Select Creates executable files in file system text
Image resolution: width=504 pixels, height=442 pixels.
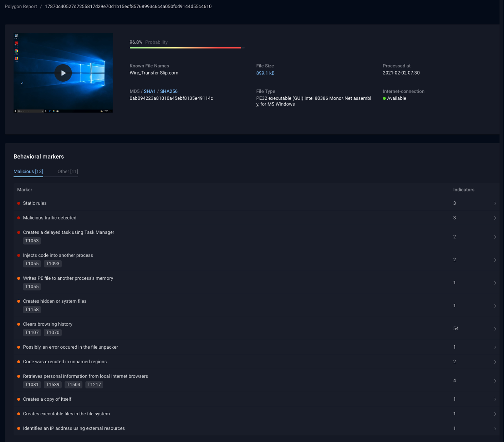(66, 414)
